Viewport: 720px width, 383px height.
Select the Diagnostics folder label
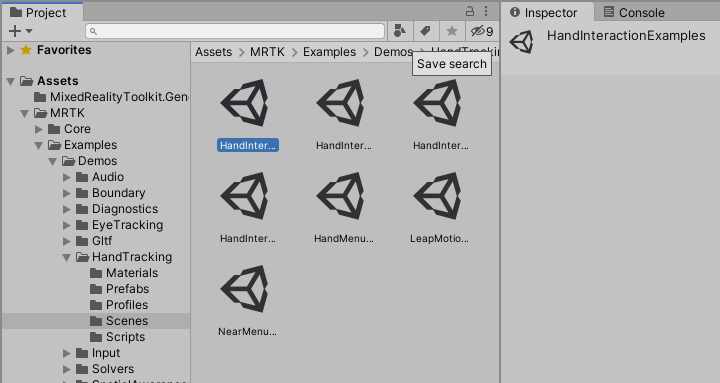(x=125, y=209)
